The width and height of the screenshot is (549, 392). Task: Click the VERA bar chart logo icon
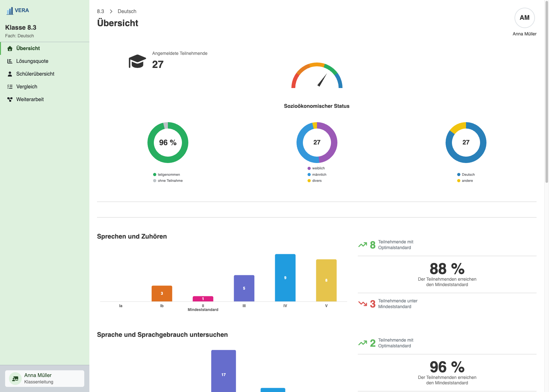point(10,11)
